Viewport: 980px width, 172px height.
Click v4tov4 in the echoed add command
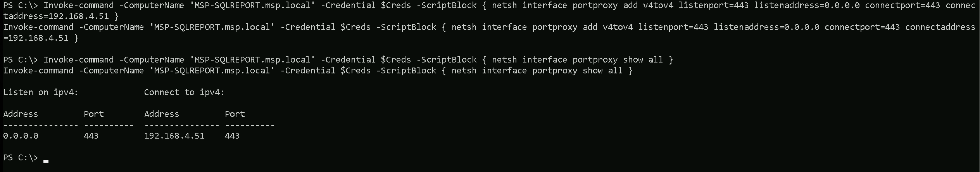click(x=618, y=27)
